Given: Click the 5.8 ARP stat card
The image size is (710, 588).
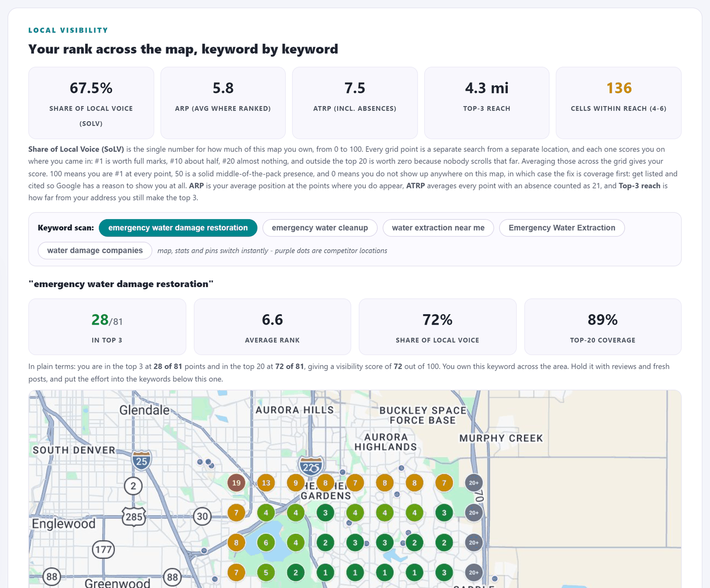Looking at the screenshot, I should point(223,103).
